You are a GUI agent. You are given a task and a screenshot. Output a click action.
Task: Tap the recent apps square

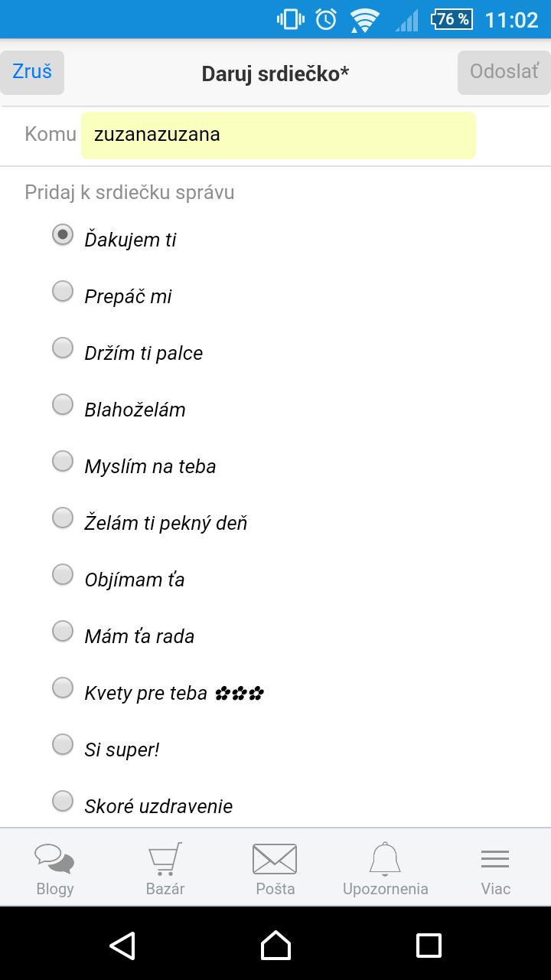(x=429, y=946)
